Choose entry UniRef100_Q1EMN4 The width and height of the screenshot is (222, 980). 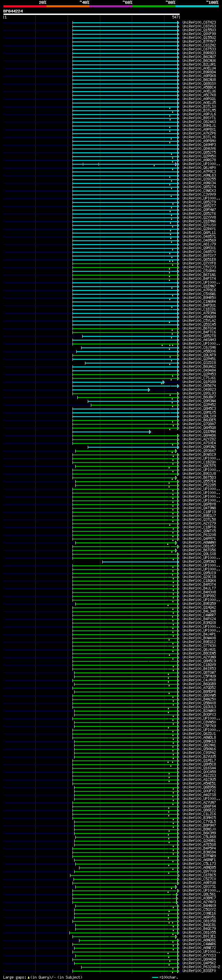click(x=199, y=432)
